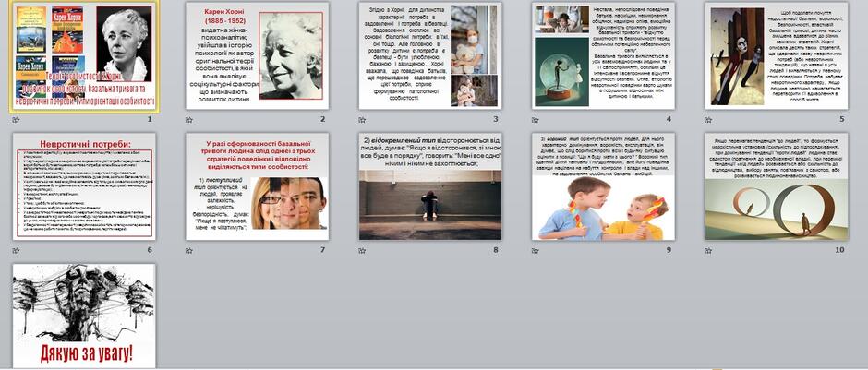Click the animation star icon under slide 10

(708, 251)
